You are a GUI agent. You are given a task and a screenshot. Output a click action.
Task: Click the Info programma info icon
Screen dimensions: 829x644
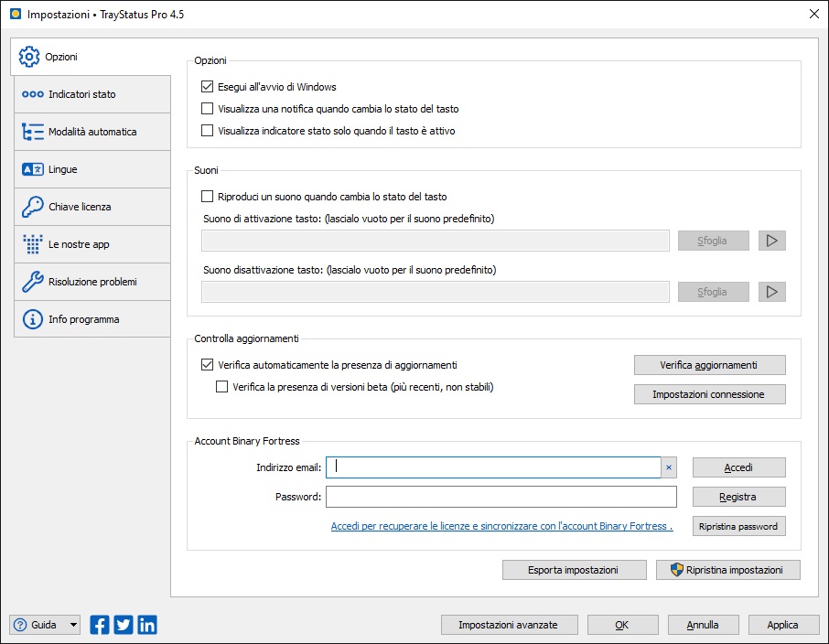[33, 319]
